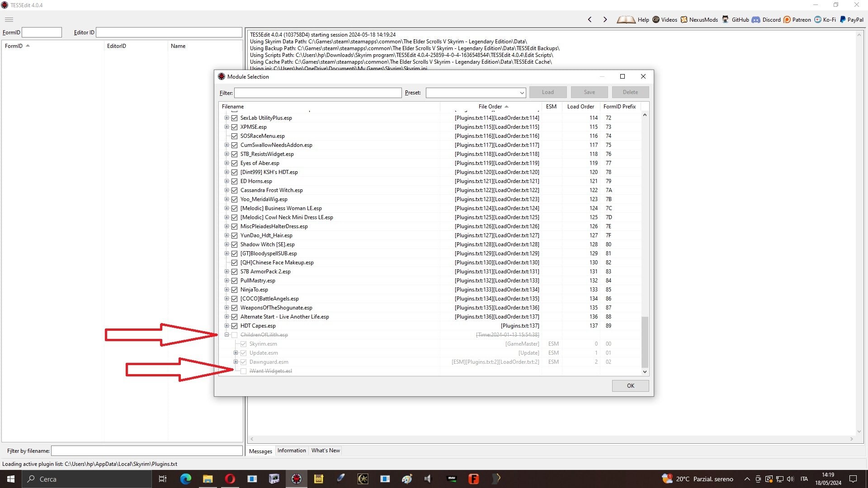Viewport: 868px width, 488px height.
Task: Open Videos link in toolbar
Action: 665,19
